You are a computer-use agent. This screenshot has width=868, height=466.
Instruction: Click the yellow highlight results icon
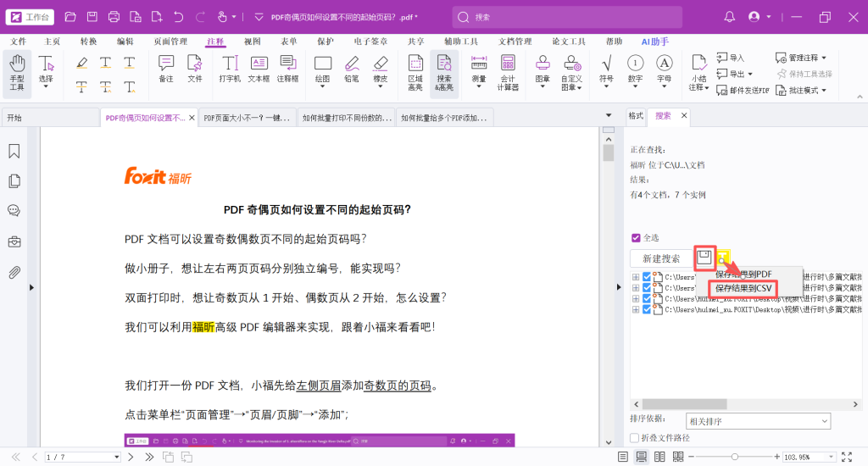[723, 258]
